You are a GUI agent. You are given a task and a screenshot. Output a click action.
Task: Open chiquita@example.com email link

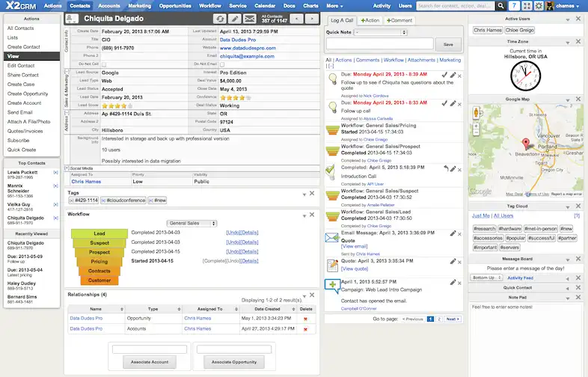pos(247,56)
